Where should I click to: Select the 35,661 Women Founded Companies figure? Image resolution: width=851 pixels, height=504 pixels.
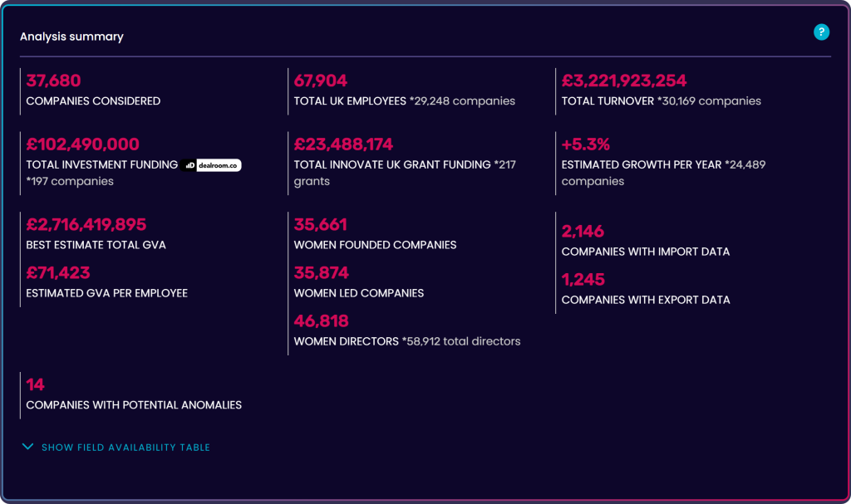[x=321, y=224]
